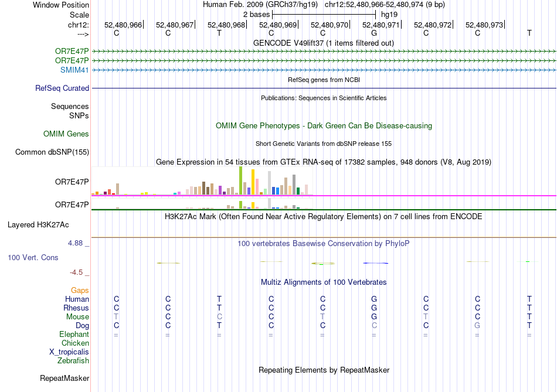Click the Human alignment row label
The height and width of the screenshot is (392, 557).
pos(77,299)
